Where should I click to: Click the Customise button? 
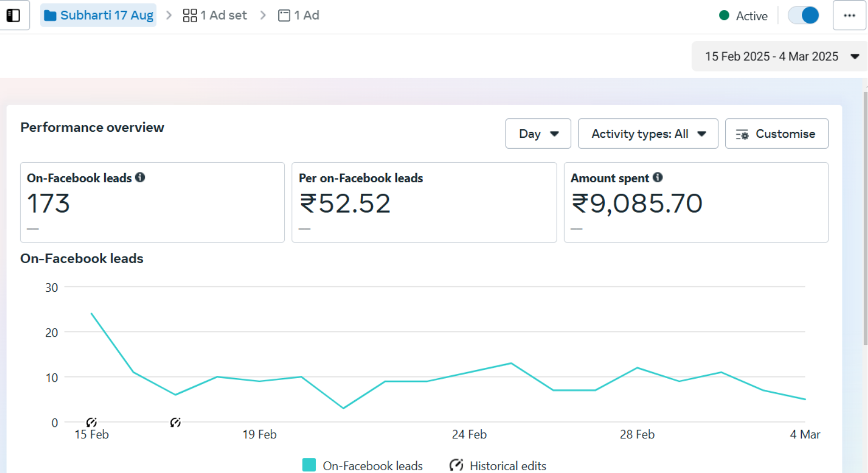tap(776, 133)
